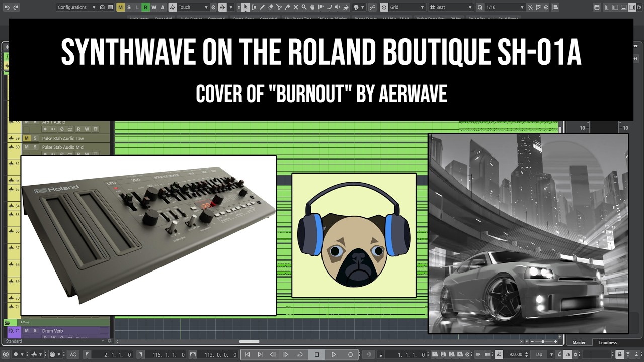
Task: Click the Redo arrow in the toolbar
Action: [x=15, y=7]
